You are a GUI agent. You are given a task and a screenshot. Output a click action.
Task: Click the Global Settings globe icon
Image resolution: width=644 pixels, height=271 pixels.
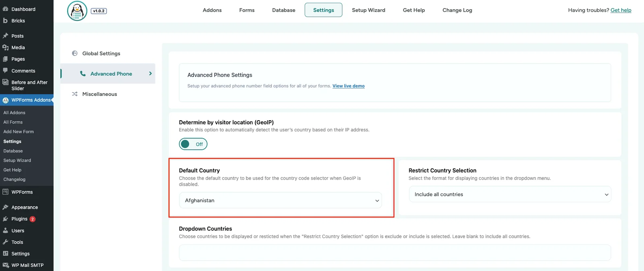tap(75, 53)
